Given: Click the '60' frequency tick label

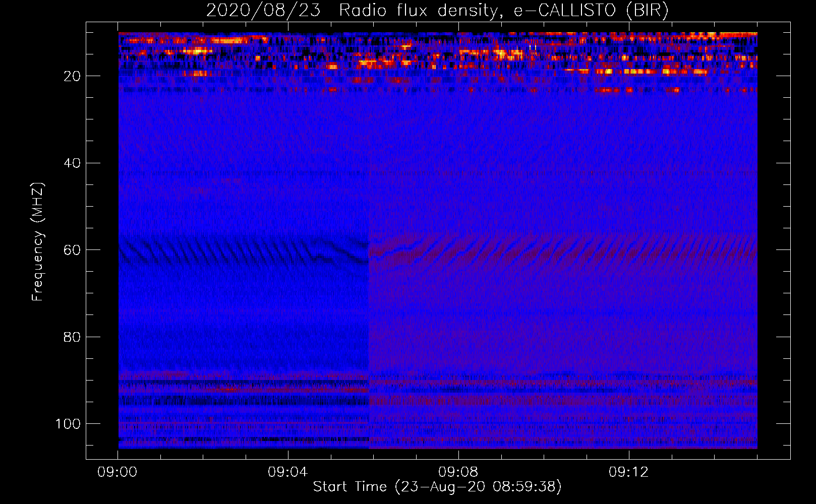Looking at the screenshot, I should [72, 250].
